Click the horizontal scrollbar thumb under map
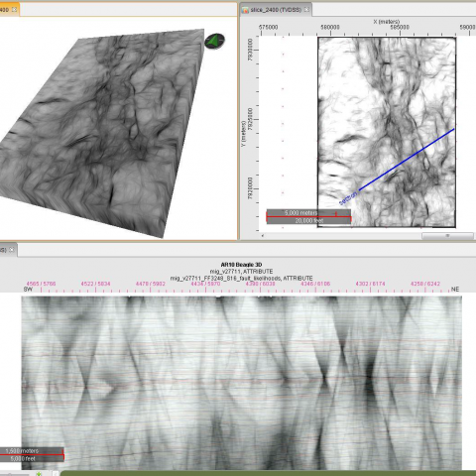 point(447,236)
